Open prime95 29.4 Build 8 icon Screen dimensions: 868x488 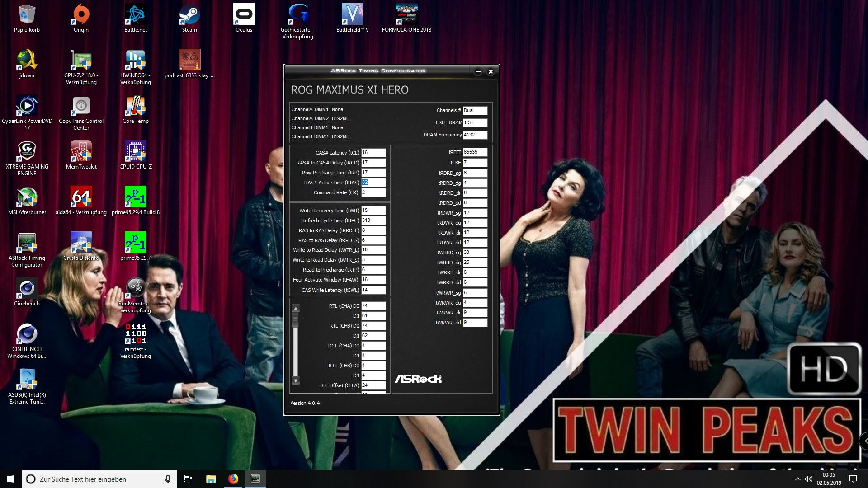pos(136,201)
